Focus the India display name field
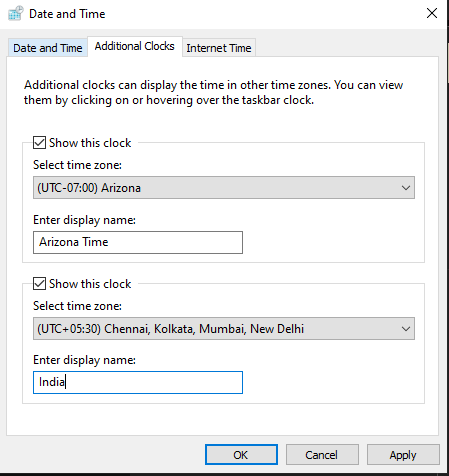449x476 pixels. click(x=138, y=382)
